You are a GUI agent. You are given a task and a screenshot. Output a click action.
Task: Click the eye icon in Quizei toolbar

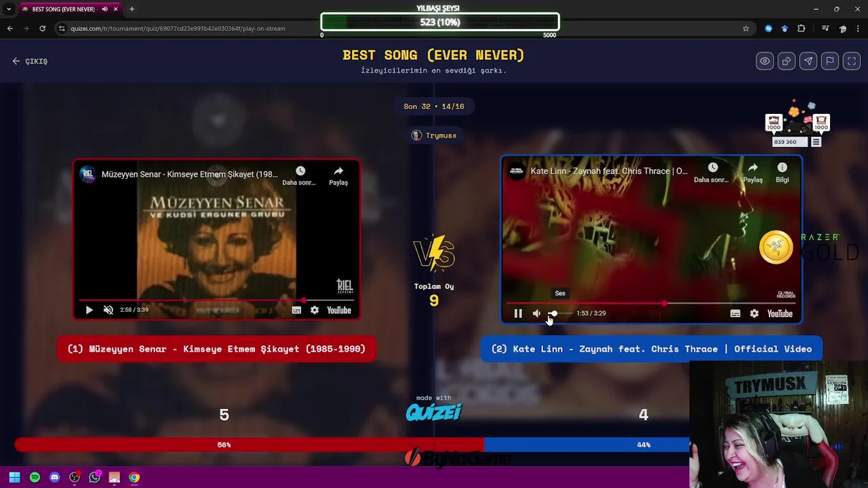point(765,61)
